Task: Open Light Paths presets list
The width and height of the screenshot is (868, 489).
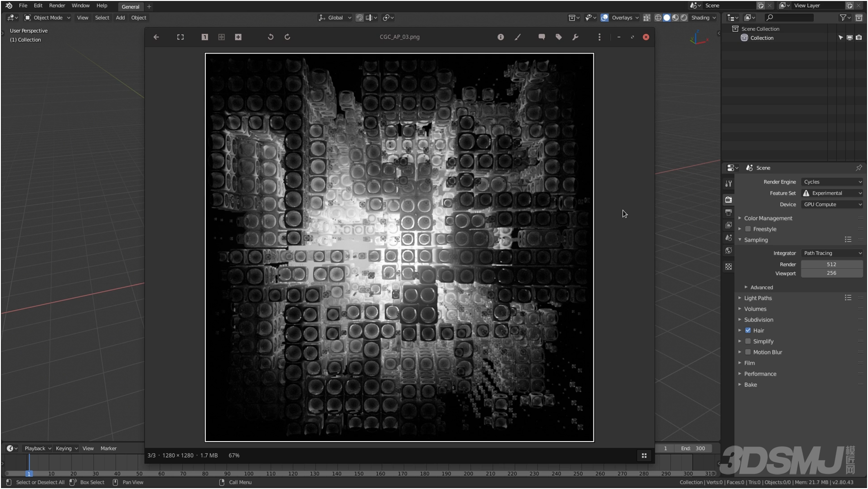Action: point(848,298)
